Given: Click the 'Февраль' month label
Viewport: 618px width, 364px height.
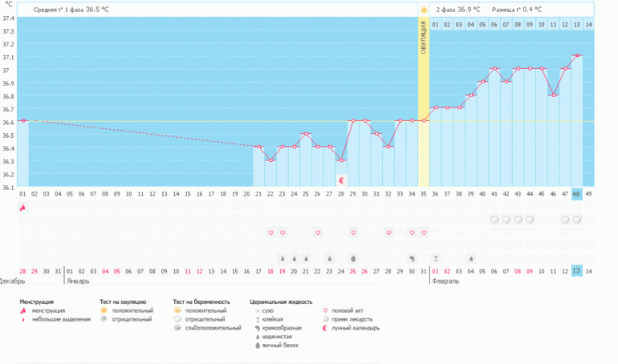Looking at the screenshot, I should [x=445, y=281].
